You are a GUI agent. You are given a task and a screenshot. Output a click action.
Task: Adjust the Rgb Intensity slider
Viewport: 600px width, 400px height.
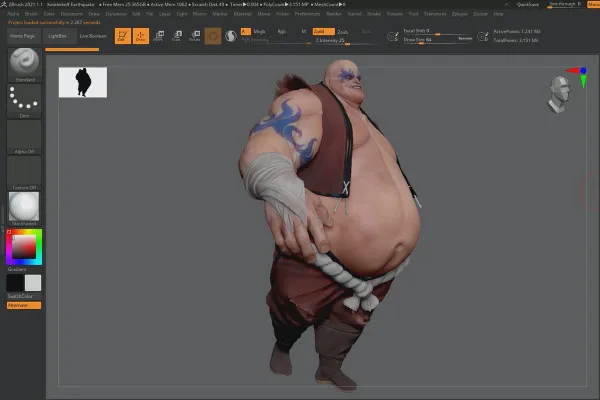click(x=276, y=41)
